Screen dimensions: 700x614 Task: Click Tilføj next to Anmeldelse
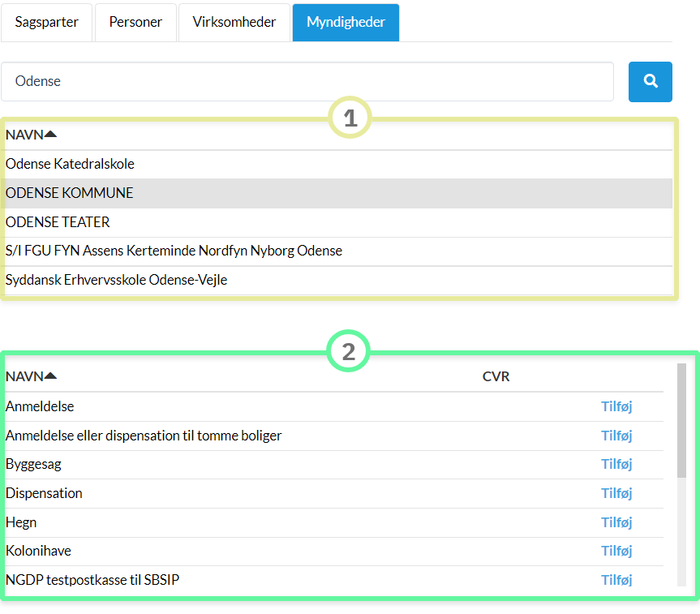point(616,406)
